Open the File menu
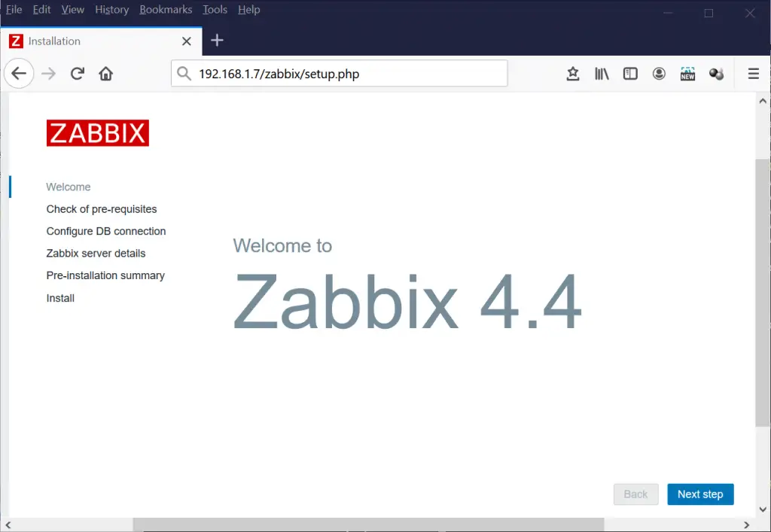This screenshot has width=771, height=532. (x=14, y=9)
